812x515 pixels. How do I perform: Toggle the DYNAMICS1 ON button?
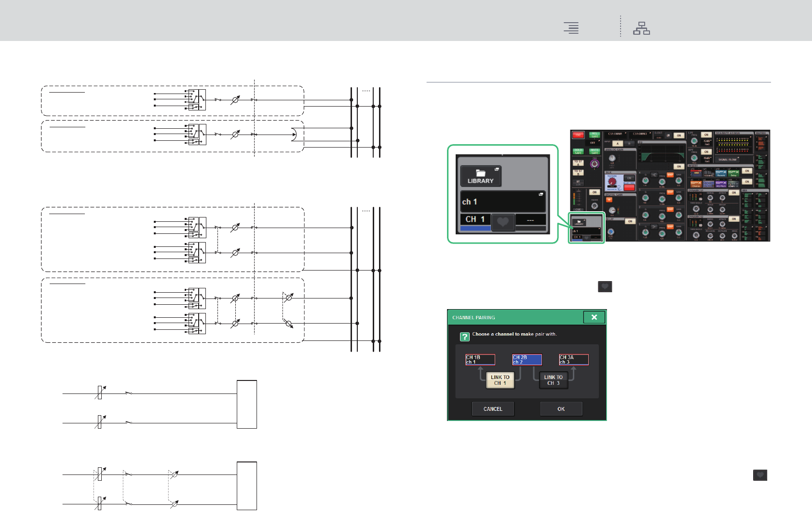734,192
